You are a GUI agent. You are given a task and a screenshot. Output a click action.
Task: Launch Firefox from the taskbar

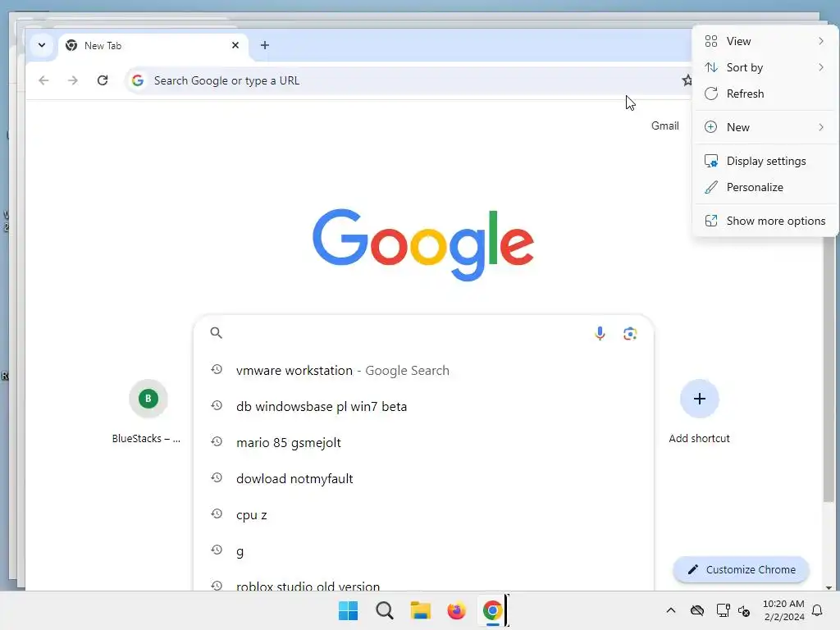point(456,610)
